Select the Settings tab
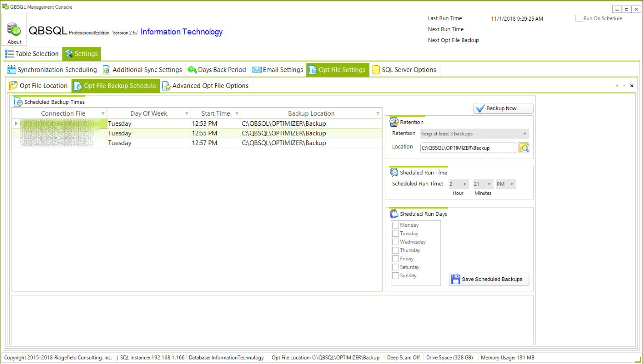Image resolution: width=643 pixels, height=364 pixels. (x=81, y=54)
